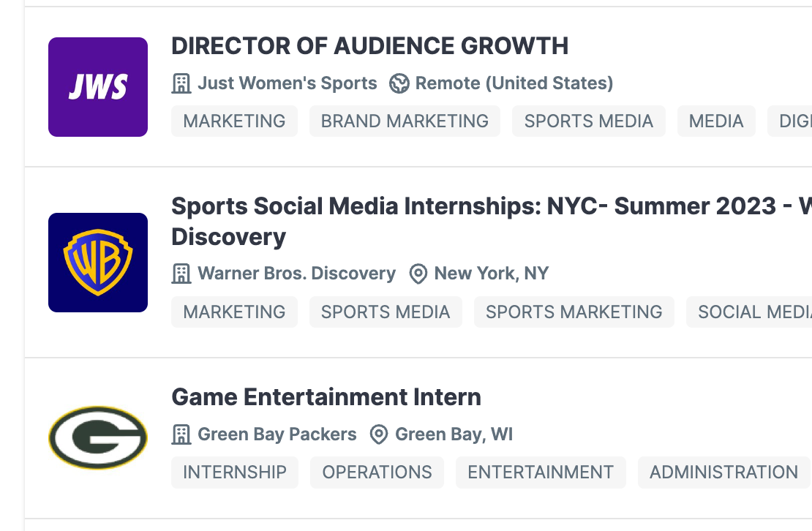812x531 pixels.
Task: Select the INTERNSHIP tag
Action: [235, 472]
